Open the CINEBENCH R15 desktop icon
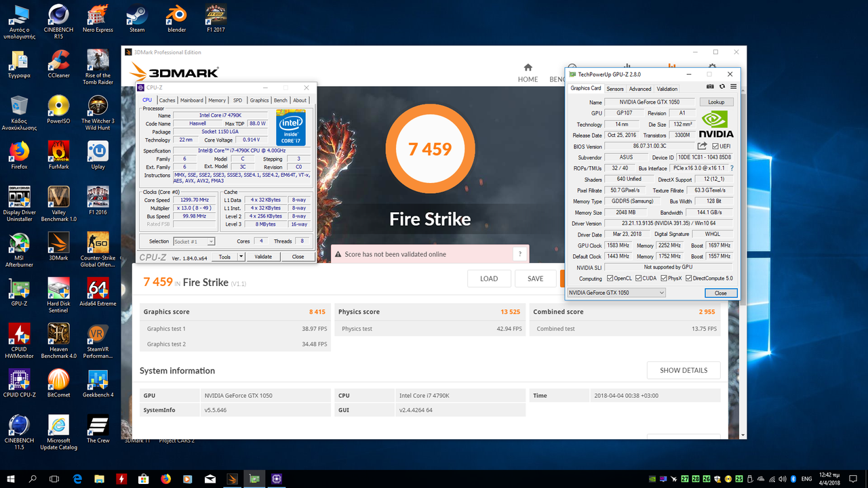The image size is (868, 488). [58, 22]
